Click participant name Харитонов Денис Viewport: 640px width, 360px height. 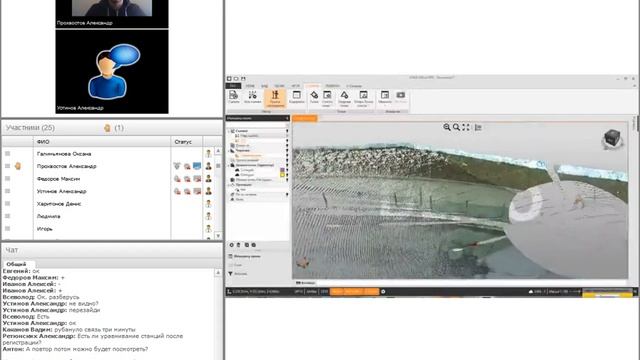click(x=59, y=204)
